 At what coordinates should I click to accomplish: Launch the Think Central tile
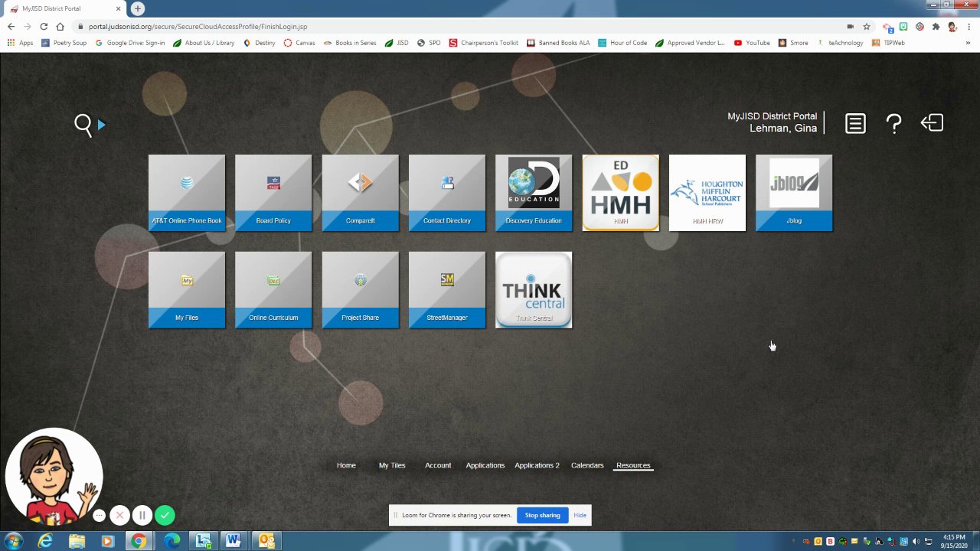pos(534,290)
